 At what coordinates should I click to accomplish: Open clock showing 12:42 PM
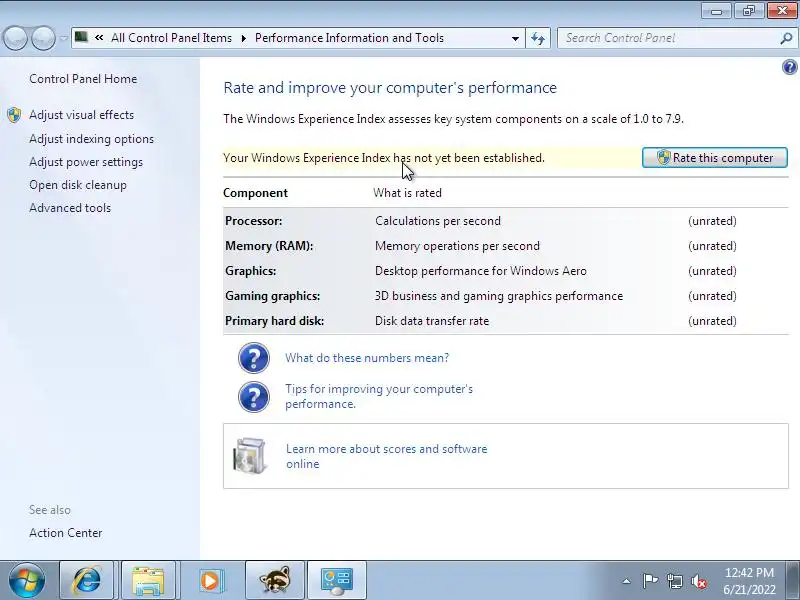pyautogui.click(x=749, y=581)
